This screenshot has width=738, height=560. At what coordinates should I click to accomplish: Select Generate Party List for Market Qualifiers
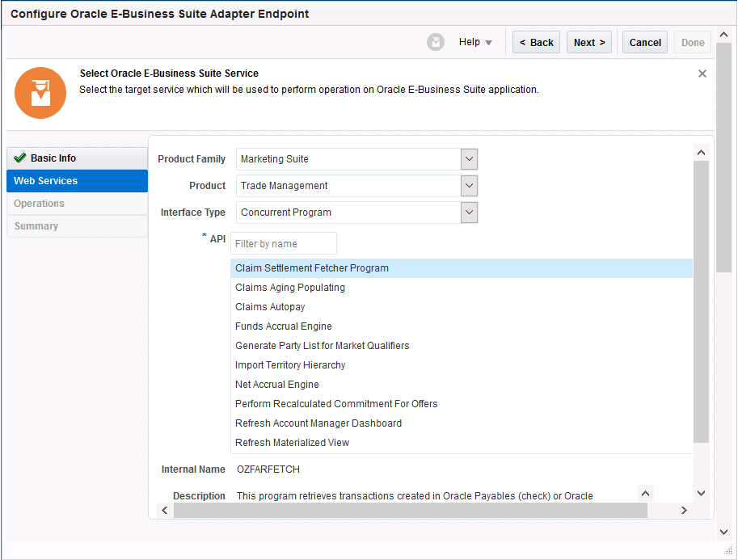pos(462,345)
